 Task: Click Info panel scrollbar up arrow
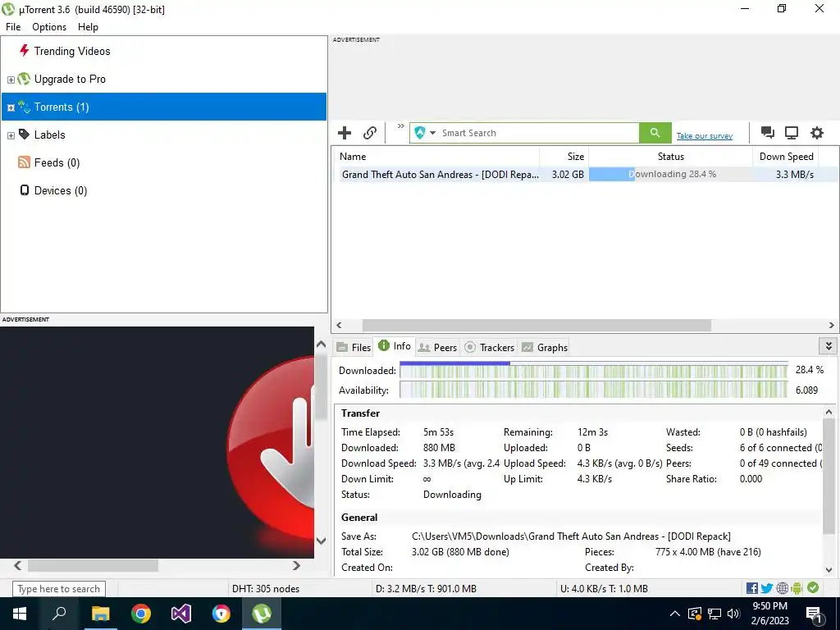829,412
